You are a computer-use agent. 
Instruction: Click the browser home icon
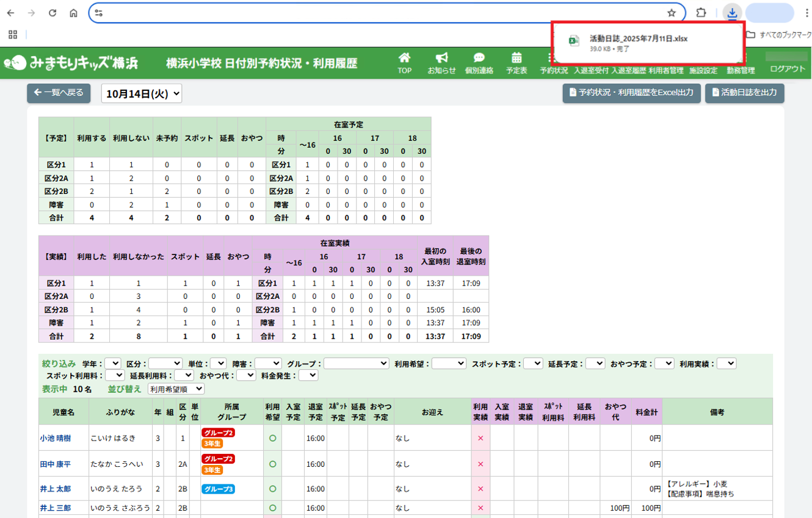[x=73, y=13]
